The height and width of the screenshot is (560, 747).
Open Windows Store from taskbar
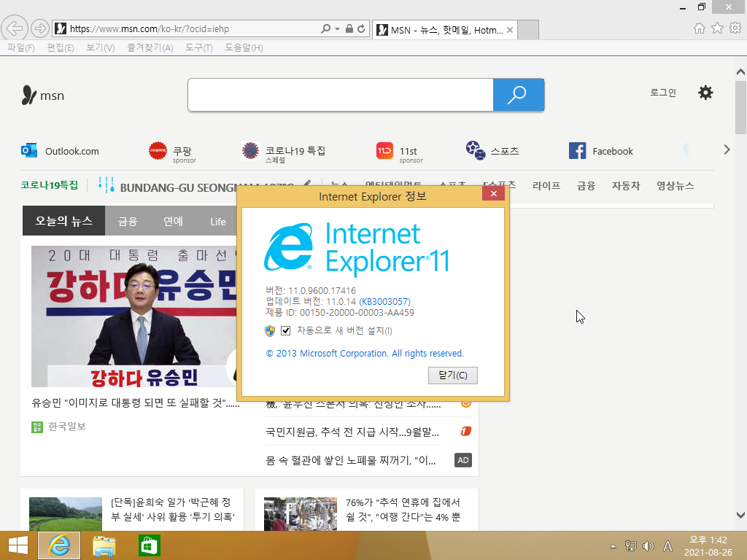(x=149, y=545)
